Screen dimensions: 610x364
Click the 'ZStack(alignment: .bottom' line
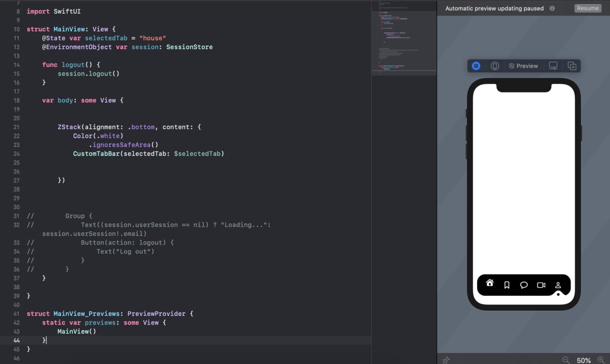[129, 127]
